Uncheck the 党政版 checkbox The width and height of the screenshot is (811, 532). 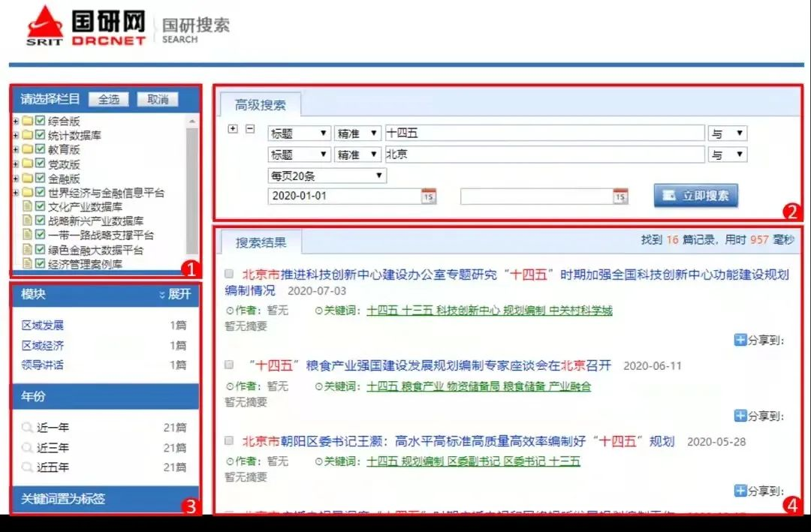pyautogui.click(x=41, y=164)
